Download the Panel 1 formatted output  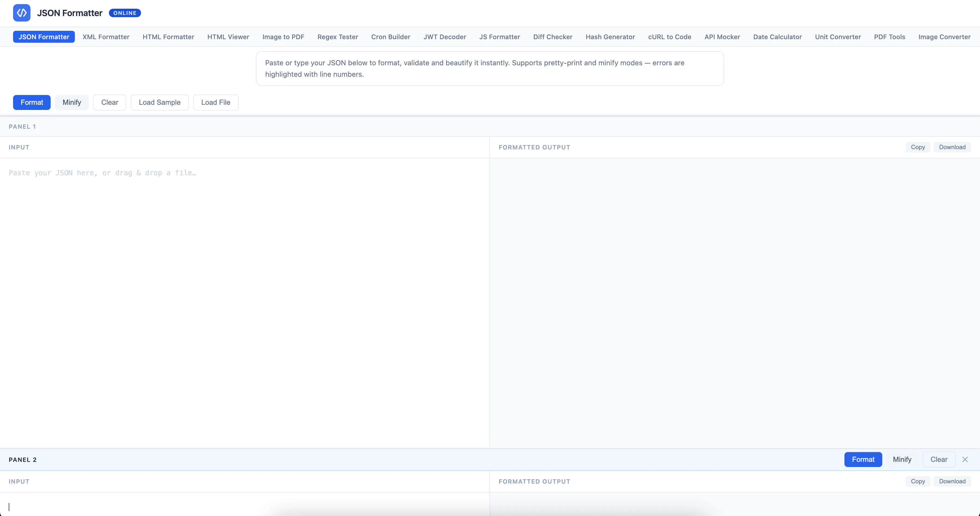point(952,147)
